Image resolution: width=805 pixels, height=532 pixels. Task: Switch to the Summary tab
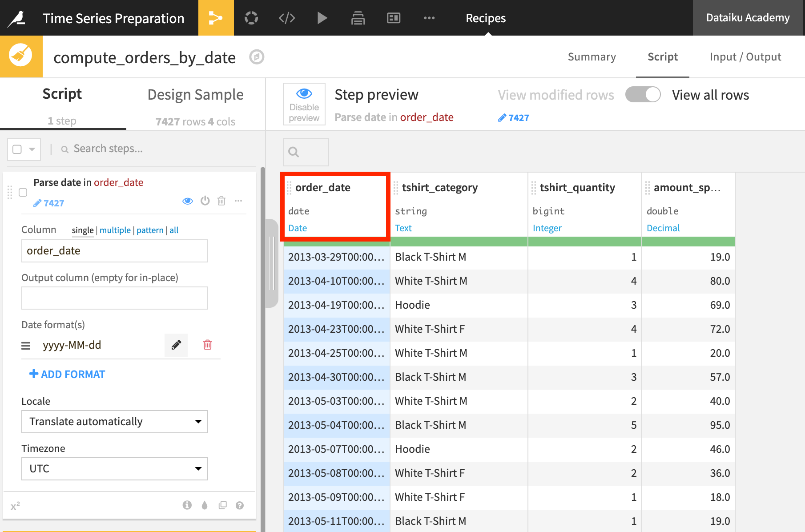pyautogui.click(x=592, y=57)
